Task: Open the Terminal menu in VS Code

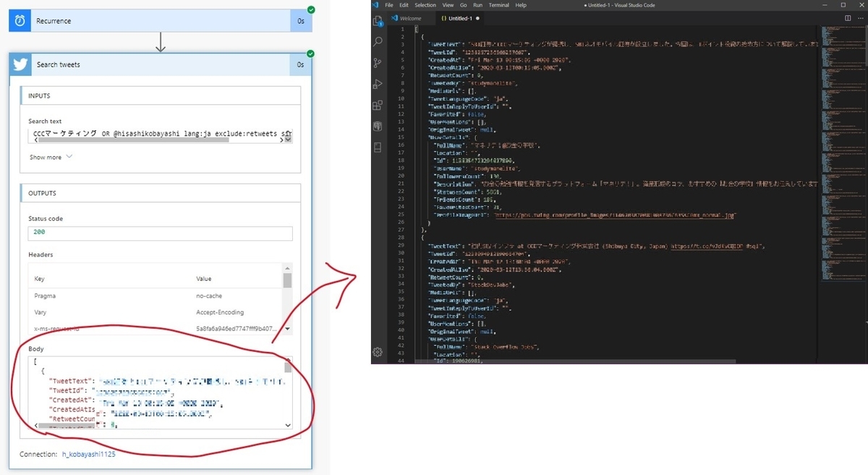Action: pyautogui.click(x=498, y=5)
